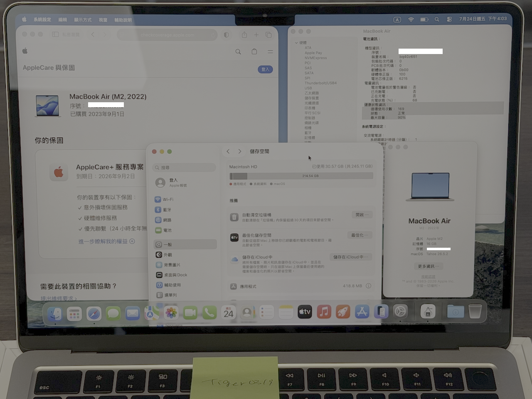This screenshot has height=399, width=532.
Task: Open Music from the Dock
Action: [324, 312]
